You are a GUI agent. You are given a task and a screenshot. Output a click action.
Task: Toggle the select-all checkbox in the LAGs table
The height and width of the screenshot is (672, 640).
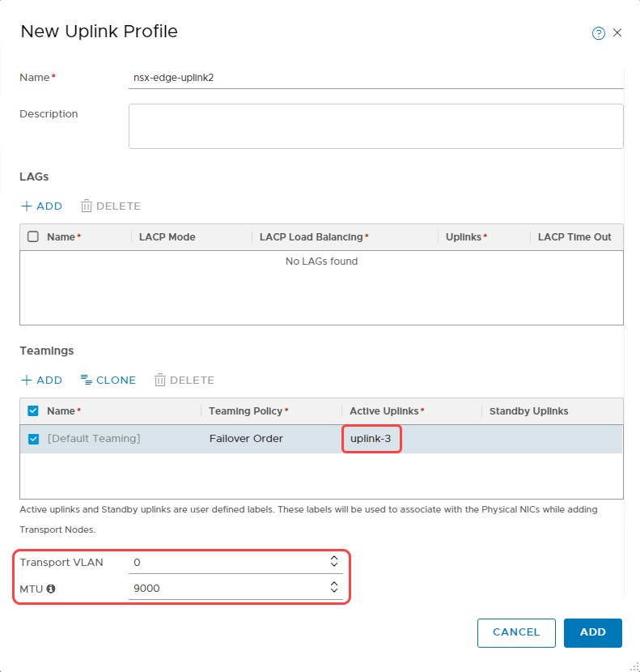[33, 236]
